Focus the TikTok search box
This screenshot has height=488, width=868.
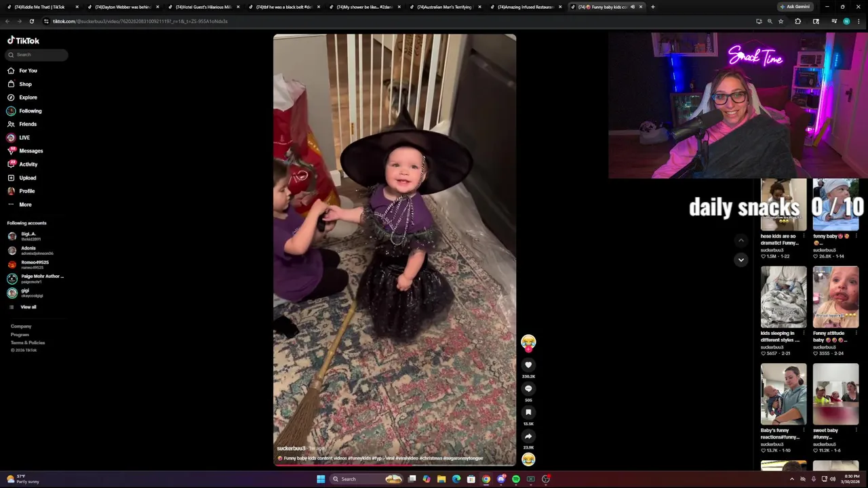pyautogui.click(x=37, y=54)
